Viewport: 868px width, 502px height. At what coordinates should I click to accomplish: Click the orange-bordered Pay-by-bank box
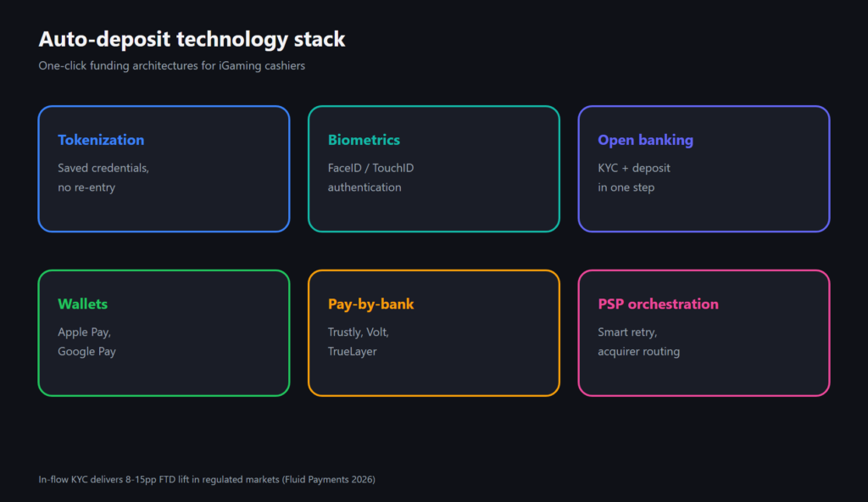pyautogui.click(x=434, y=333)
